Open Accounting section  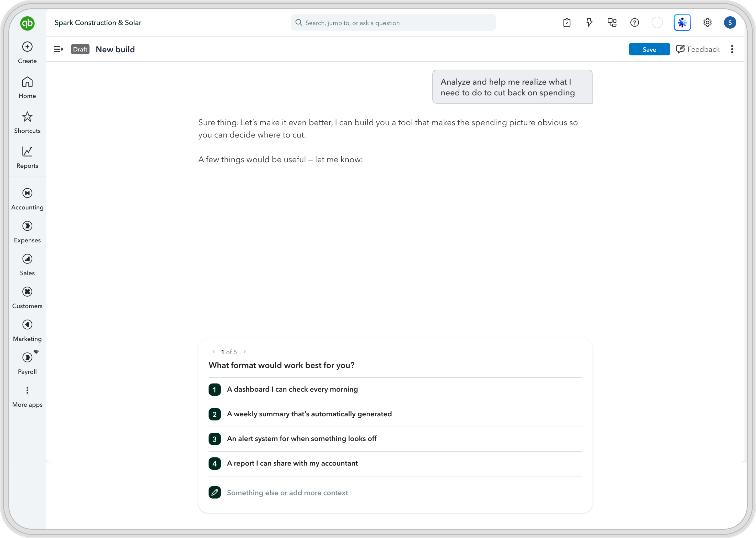27,199
